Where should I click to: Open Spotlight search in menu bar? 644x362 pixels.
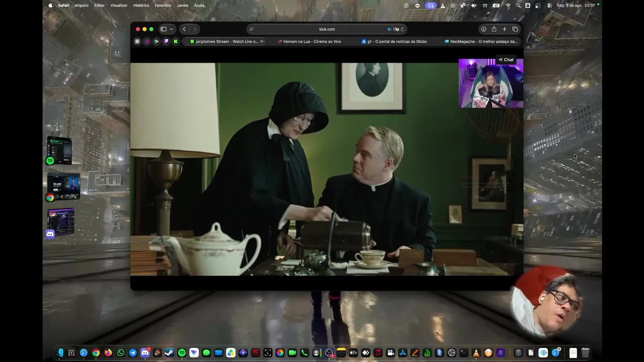518,6
